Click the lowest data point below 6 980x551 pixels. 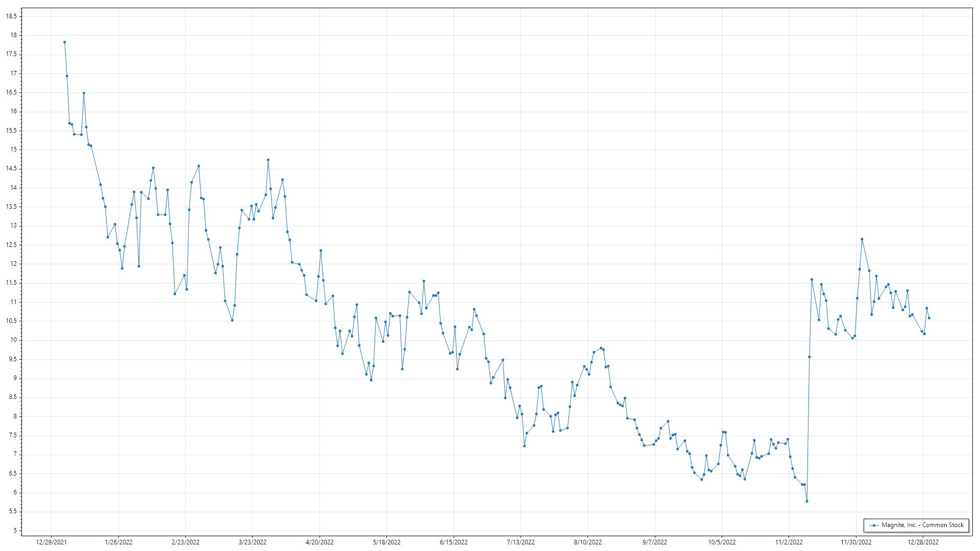tap(807, 502)
